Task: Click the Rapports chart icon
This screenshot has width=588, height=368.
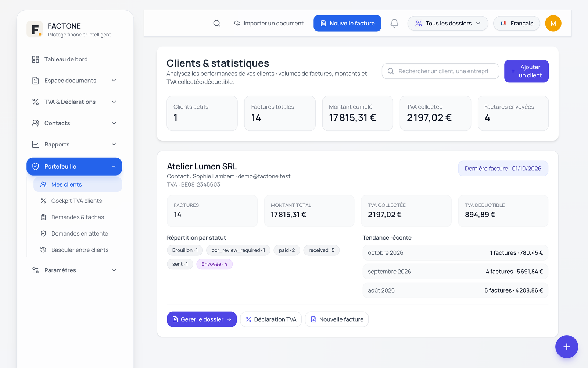Action: point(35,144)
